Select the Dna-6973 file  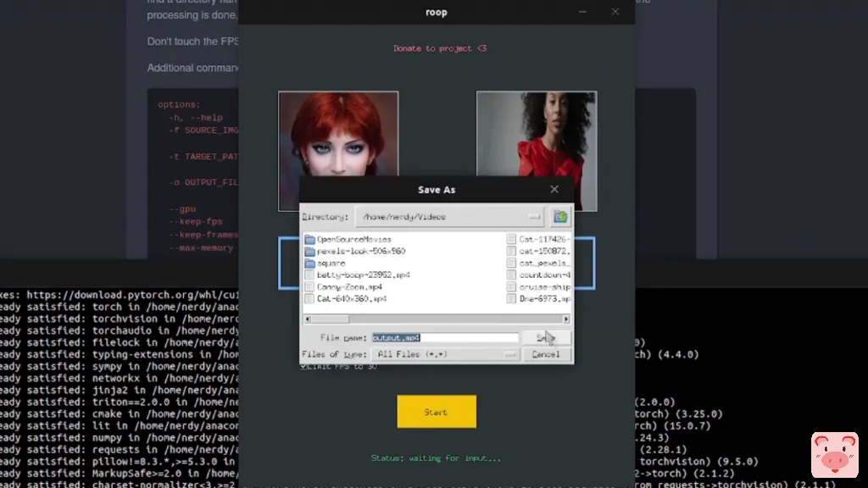point(538,299)
